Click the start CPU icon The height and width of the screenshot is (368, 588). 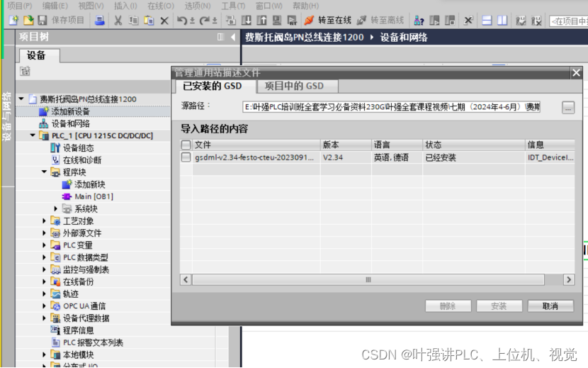pyautogui.click(x=434, y=21)
